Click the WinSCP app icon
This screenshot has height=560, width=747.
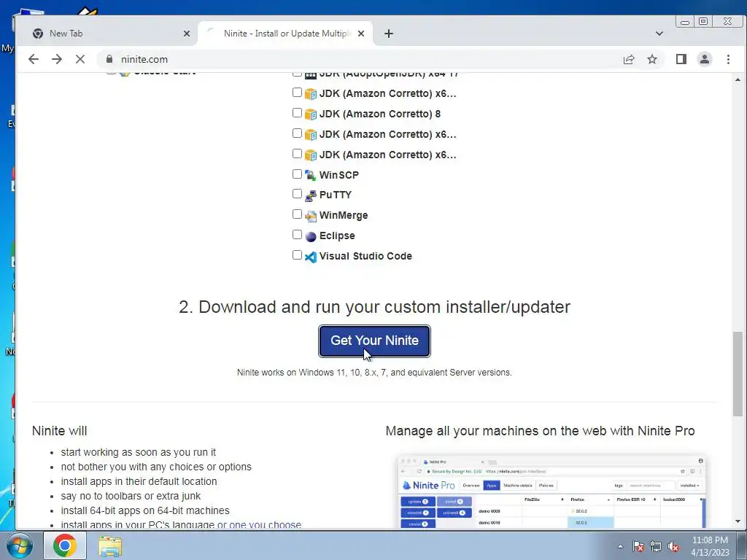click(311, 175)
